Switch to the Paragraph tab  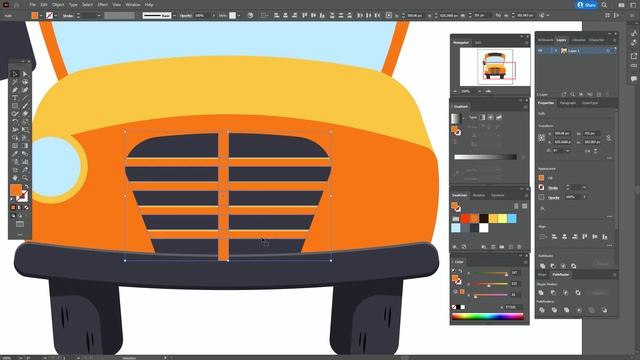point(567,103)
